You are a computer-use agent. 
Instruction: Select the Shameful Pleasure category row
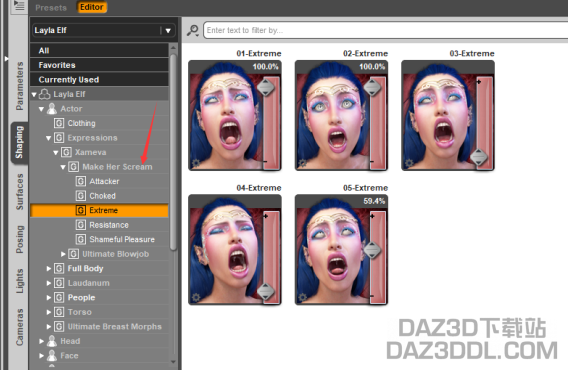pos(99,240)
